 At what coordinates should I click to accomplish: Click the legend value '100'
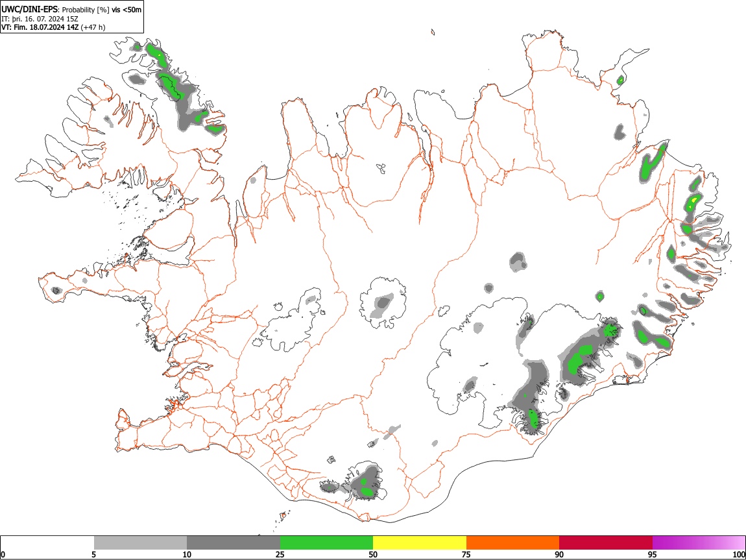(739, 555)
